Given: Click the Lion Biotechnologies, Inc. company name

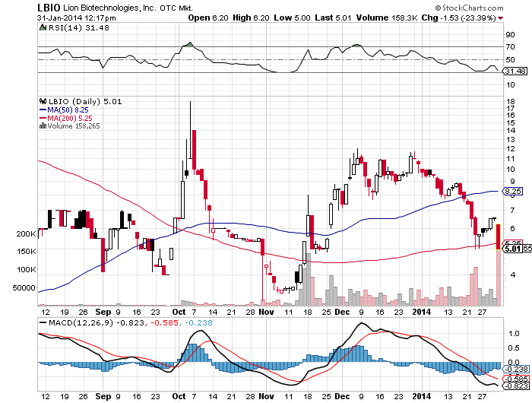Looking at the screenshot, I should [x=110, y=8].
